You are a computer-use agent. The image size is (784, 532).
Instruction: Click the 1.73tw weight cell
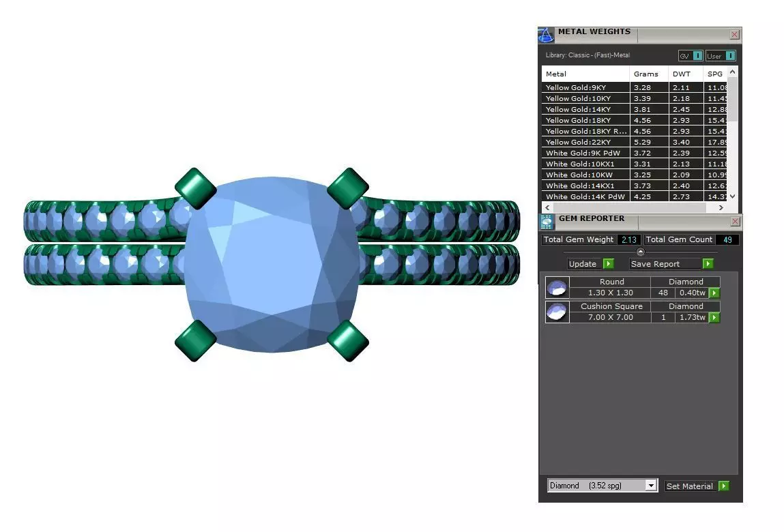(693, 318)
